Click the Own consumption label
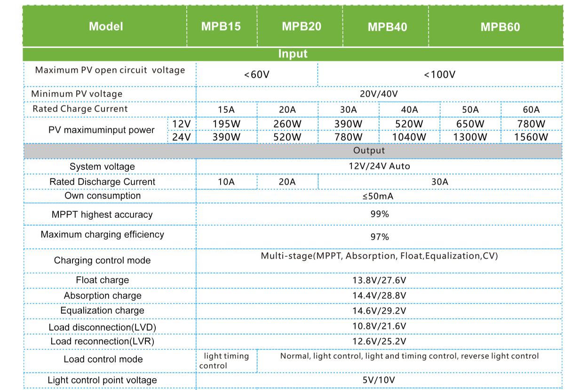The width and height of the screenshot is (588, 390). click(103, 196)
